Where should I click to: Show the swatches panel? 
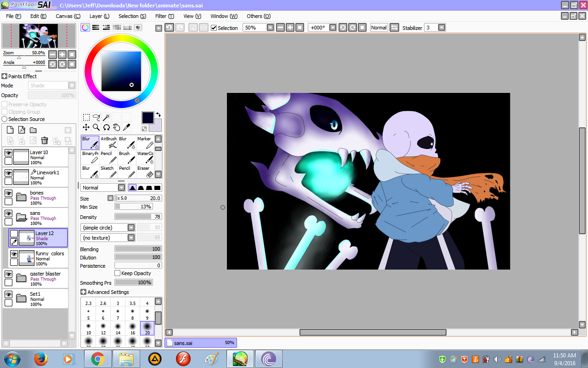point(127,28)
